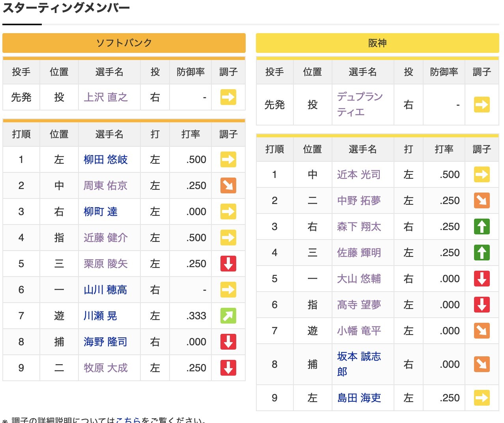Open 近藤 健介 player link
Image resolution: width=504 pixels, height=423 pixels.
(x=105, y=238)
